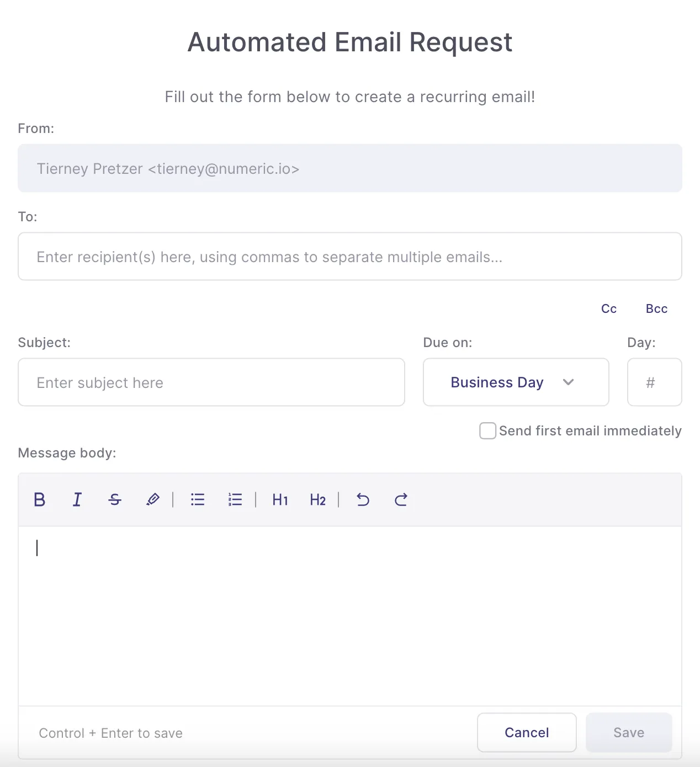
Task: Focus the To recipients field
Action: coord(350,257)
